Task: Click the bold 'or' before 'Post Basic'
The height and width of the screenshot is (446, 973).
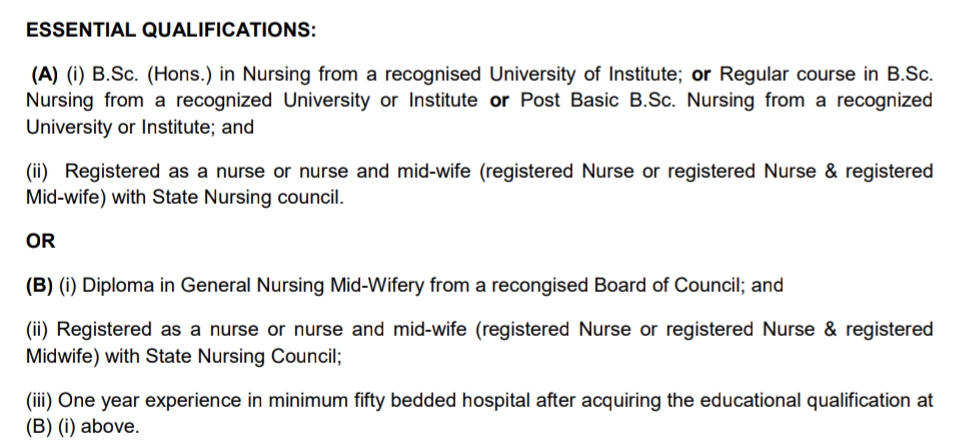Action: [x=500, y=101]
